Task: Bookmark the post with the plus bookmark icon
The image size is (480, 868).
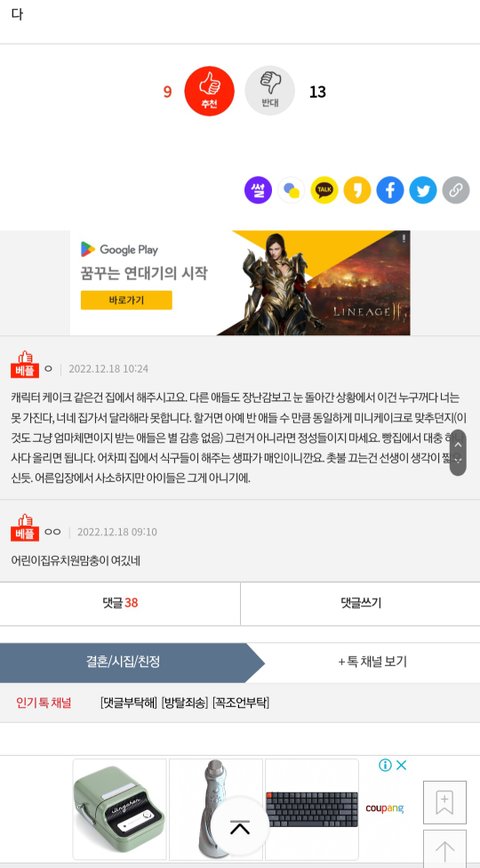Action: (445, 802)
